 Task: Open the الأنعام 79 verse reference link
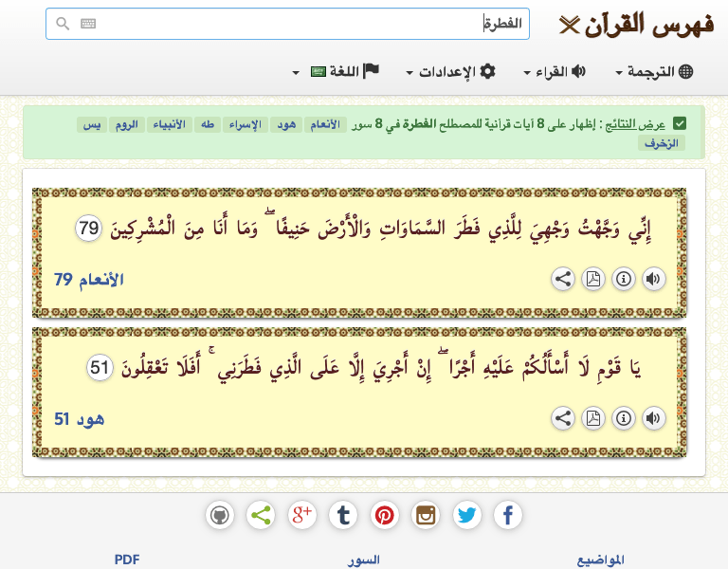[x=89, y=280]
